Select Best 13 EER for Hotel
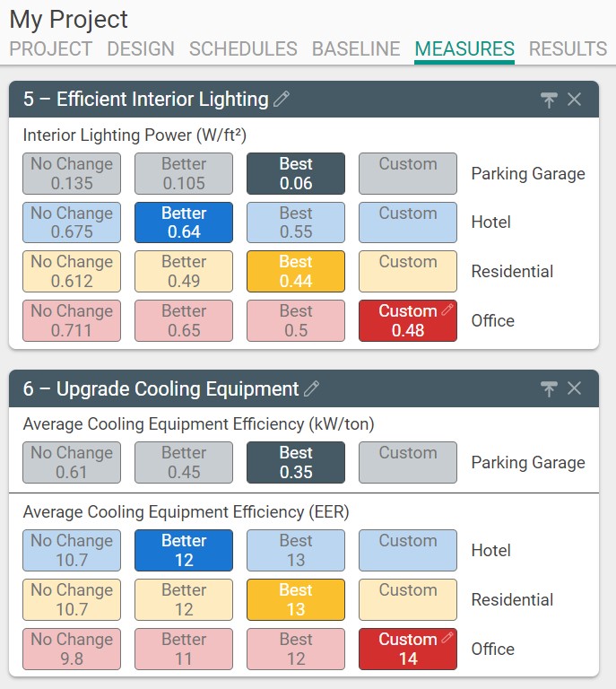Image resolution: width=616 pixels, height=689 pixels. (296, 550)
